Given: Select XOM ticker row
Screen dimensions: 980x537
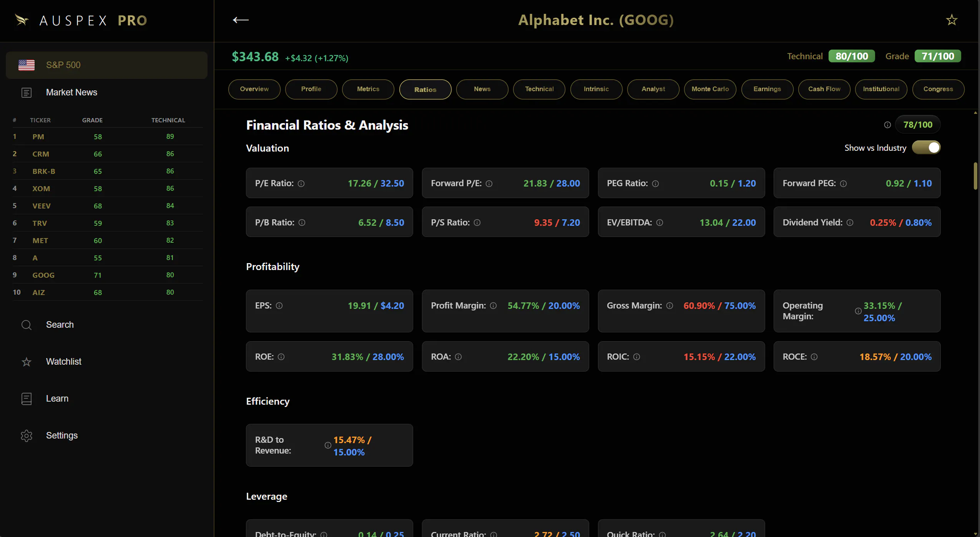Looking at the screenshot, I should (108, 188).
